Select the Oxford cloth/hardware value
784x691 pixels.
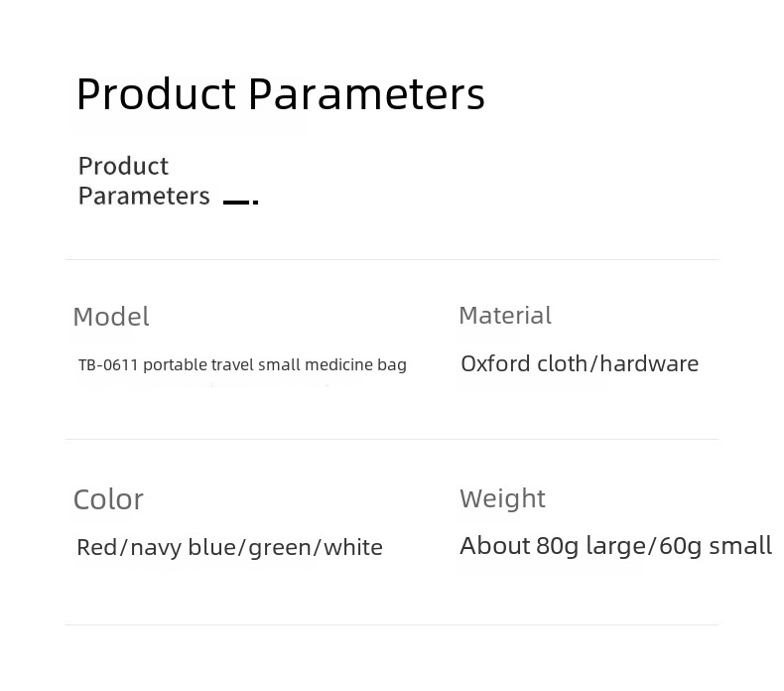(x=580, y=363)
